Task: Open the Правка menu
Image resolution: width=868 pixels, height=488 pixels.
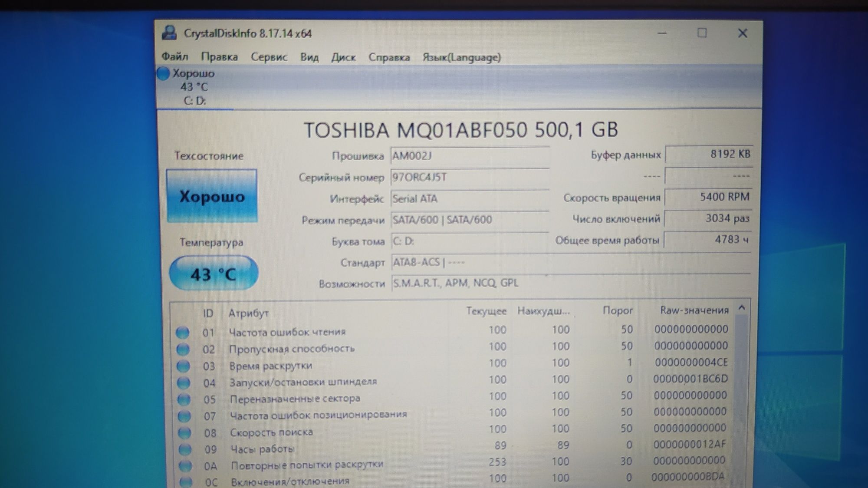Action: pyautogui.click(x=219, y=57)
